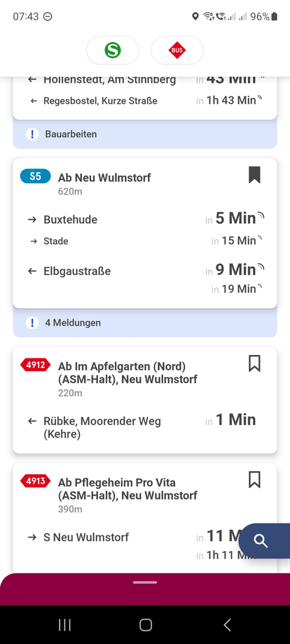Image resolution: width=290 pixels, height=644 pixels.
Task: Expand the Bauarbeiten notice banner
Action: pos(145,134)
